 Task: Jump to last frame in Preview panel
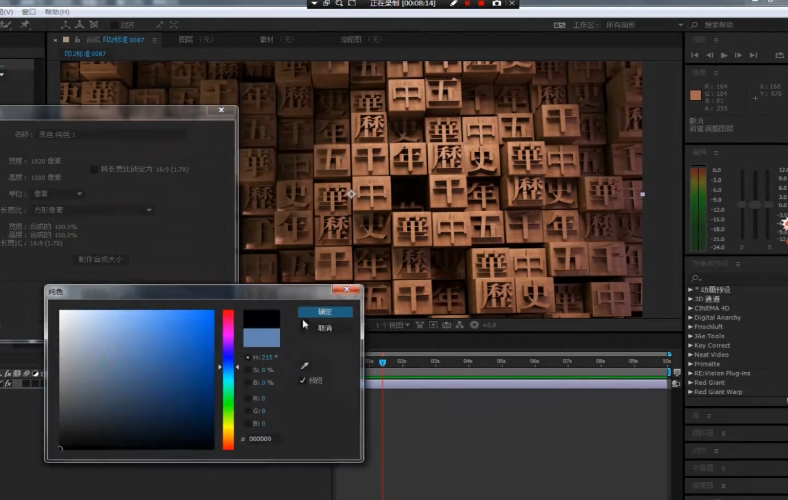(752, 55)
